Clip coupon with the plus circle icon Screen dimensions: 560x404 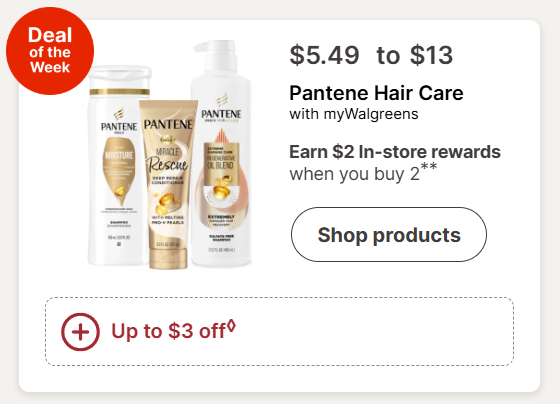pyautogui.click(x=80, y=332)
